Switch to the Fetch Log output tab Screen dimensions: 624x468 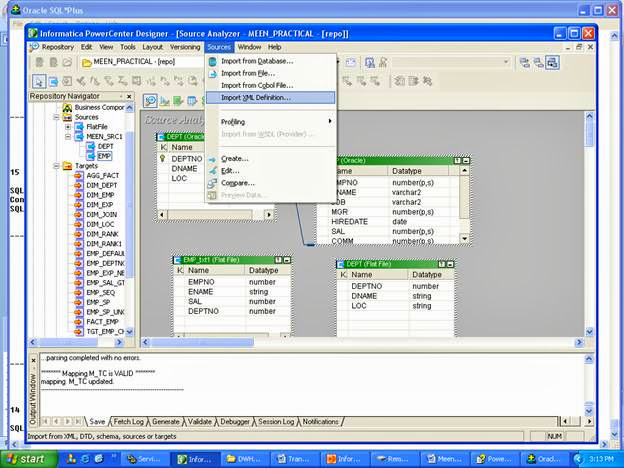click(128, 421)
